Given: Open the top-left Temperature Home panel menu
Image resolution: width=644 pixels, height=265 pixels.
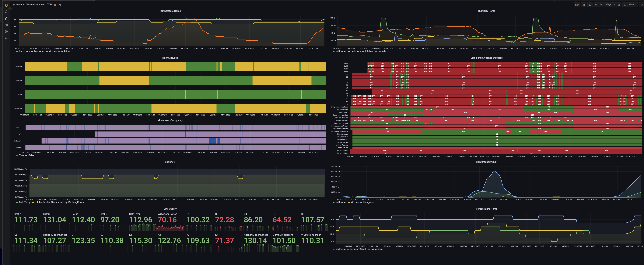Looking at the screenshot, I should tap(170, 11).
